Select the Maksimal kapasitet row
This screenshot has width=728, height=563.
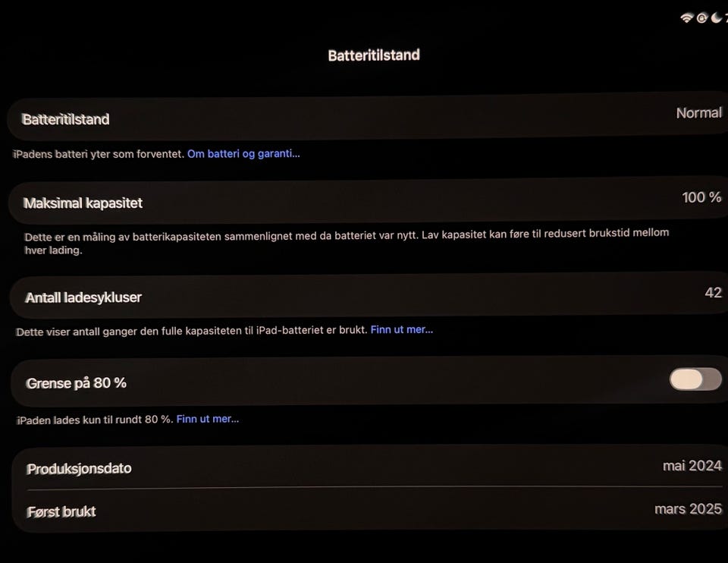click(369, 202)
